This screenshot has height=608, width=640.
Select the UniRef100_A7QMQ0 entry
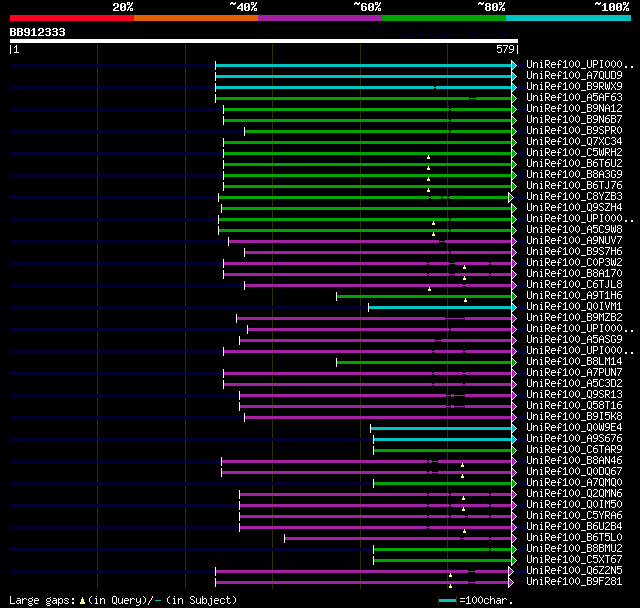574,483
